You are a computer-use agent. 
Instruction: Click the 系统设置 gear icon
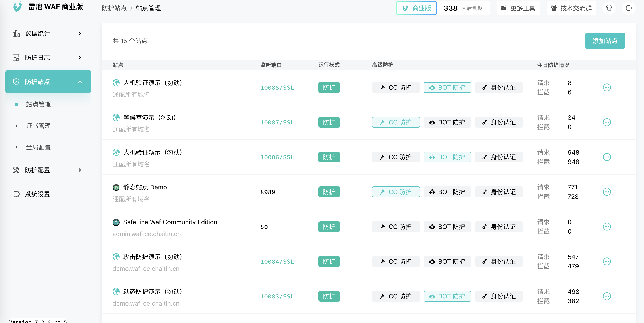pos(16,194)
